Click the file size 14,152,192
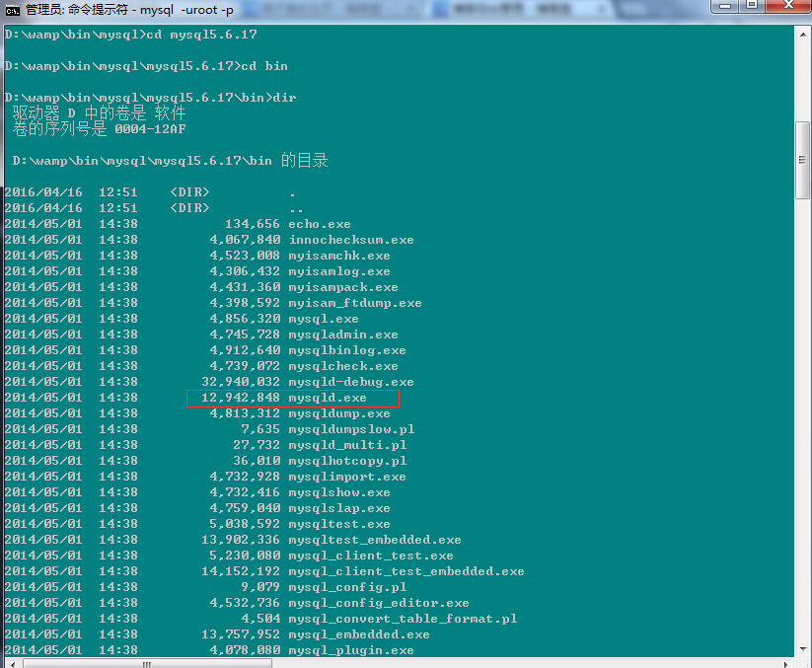 coord(241,571)
